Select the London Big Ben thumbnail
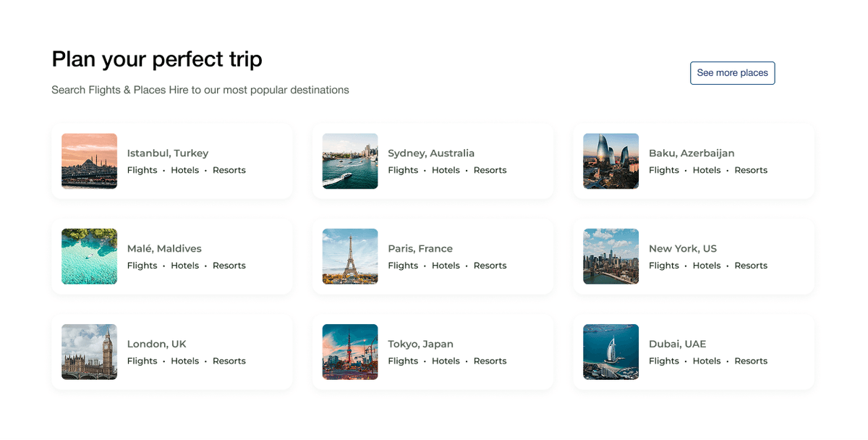Screen dimensions: 868x440 tap(89, 352)
